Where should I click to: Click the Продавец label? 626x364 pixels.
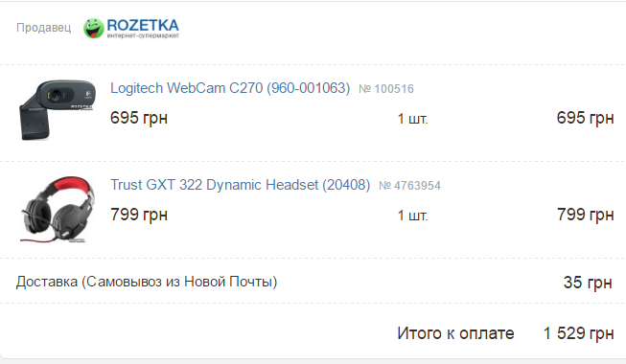coord(43,28)
